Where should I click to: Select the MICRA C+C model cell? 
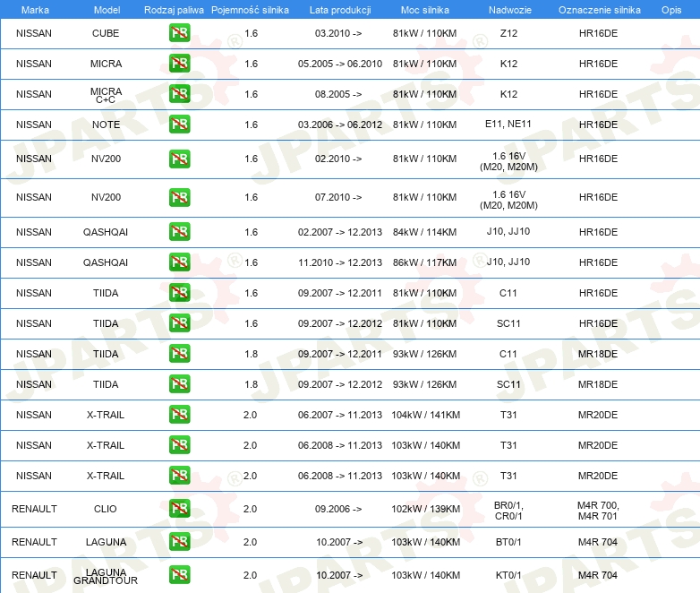106,95
